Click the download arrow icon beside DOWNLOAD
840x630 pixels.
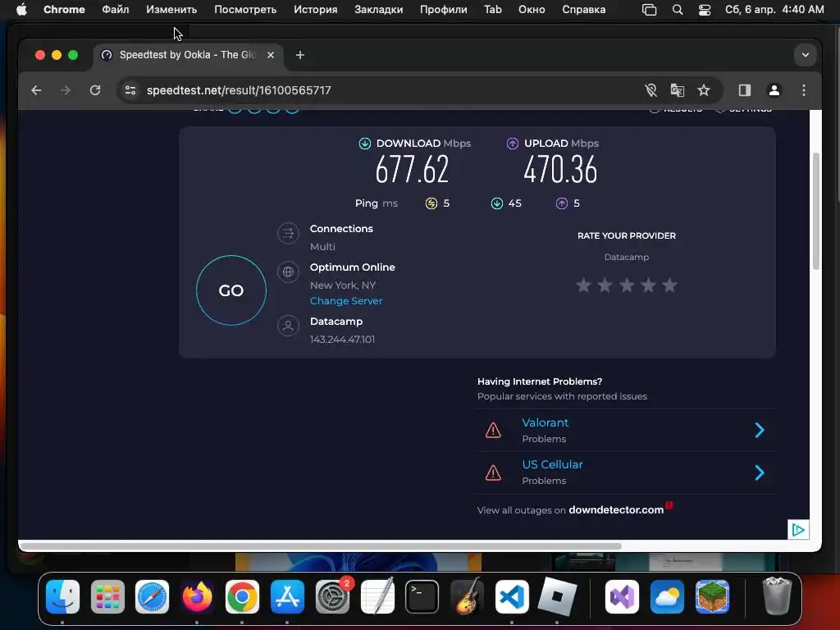coord(365,144)
